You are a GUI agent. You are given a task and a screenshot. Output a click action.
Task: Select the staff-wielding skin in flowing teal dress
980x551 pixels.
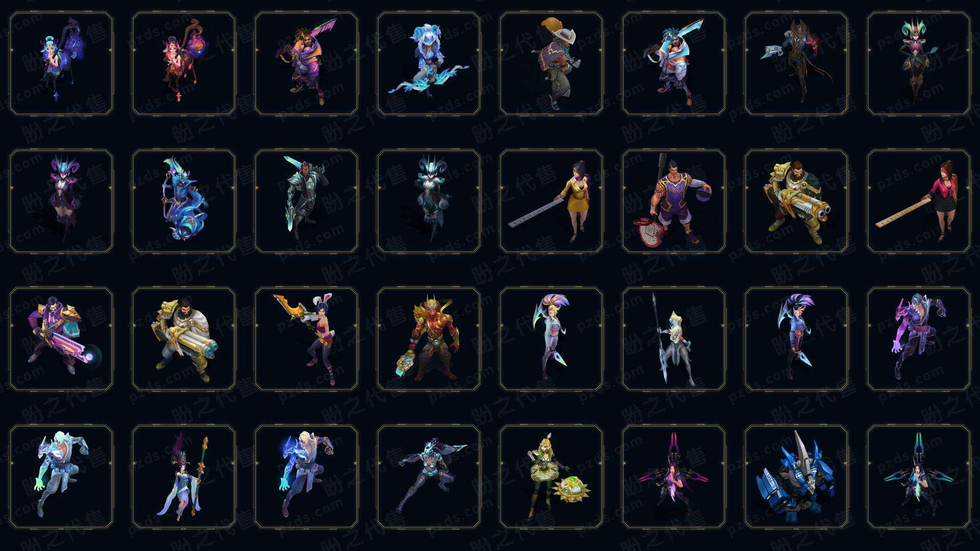tap(184, 477)
